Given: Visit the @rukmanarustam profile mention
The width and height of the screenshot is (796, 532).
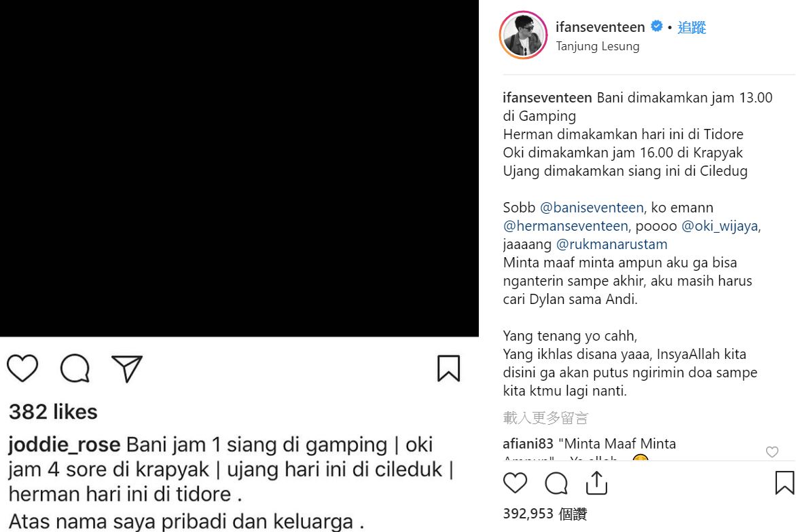Looking at the screenshot, I should click(x=612, y=244).
